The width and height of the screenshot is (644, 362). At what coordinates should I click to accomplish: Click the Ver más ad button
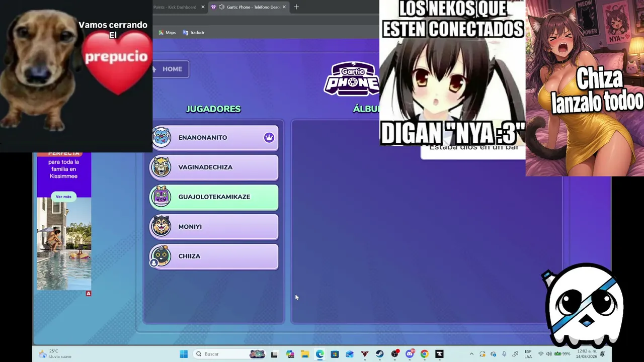pos(63,197)
